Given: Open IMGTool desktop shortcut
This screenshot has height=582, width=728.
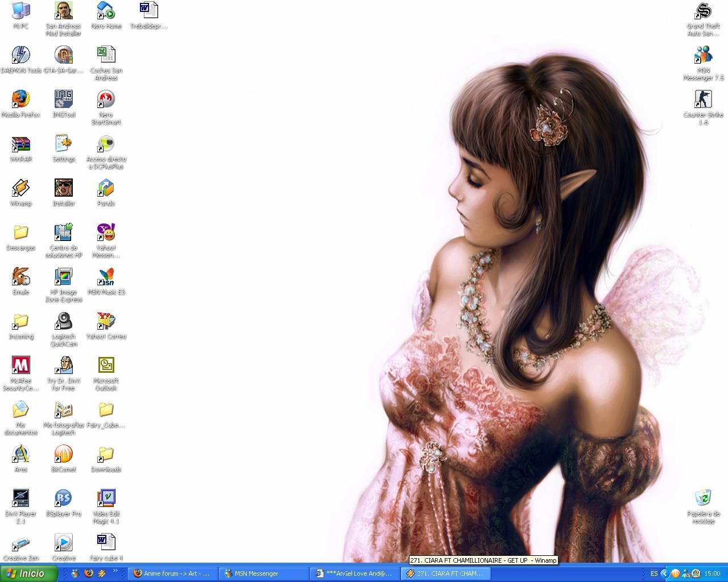Looking at the screenshot, I should coord(63,104).
